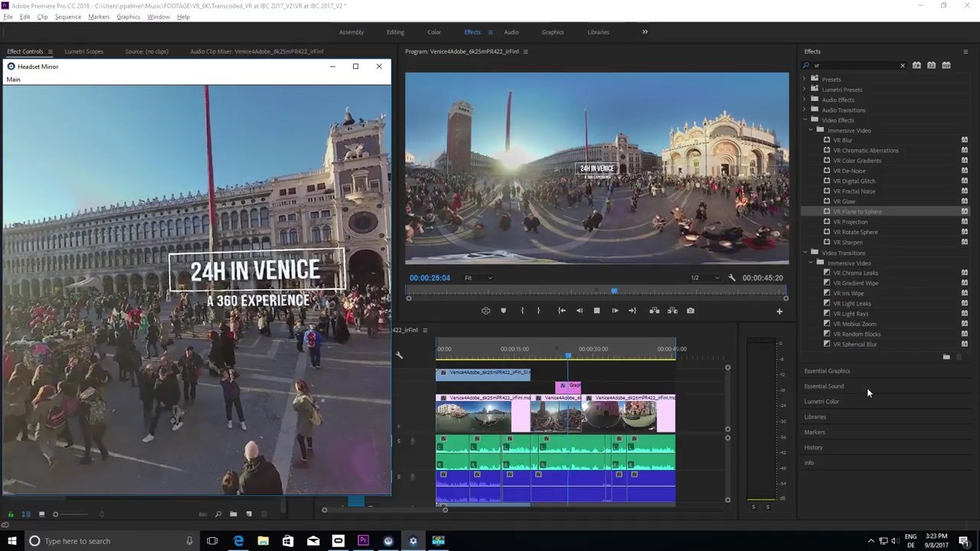Open the Essential Sound panel
980x551 pixels.
824,386
